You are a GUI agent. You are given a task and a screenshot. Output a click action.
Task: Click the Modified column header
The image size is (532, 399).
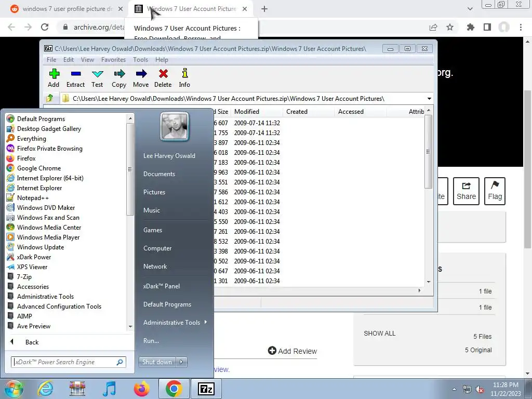pyautogui.click(x=257, y=112)
